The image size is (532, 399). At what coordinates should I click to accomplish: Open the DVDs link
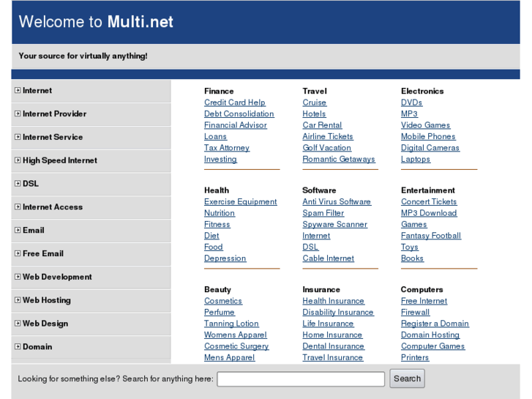coord(411,102)
